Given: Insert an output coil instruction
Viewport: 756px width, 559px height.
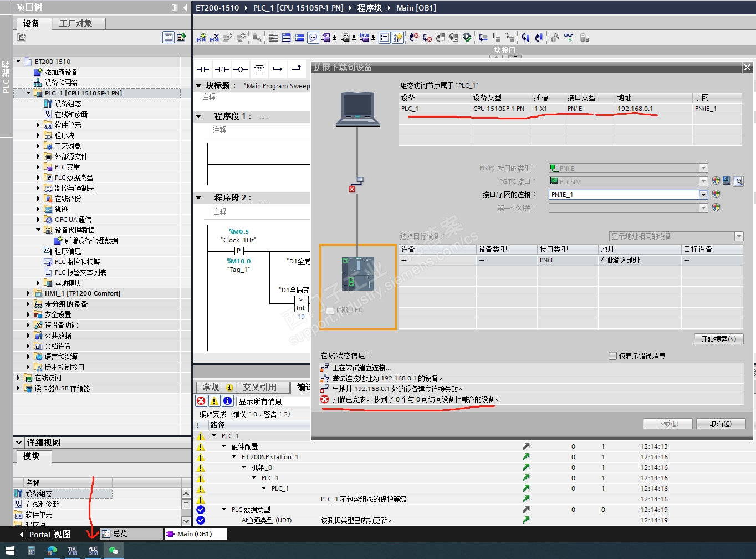Looking at the screenshot, I should pos(241,69).
